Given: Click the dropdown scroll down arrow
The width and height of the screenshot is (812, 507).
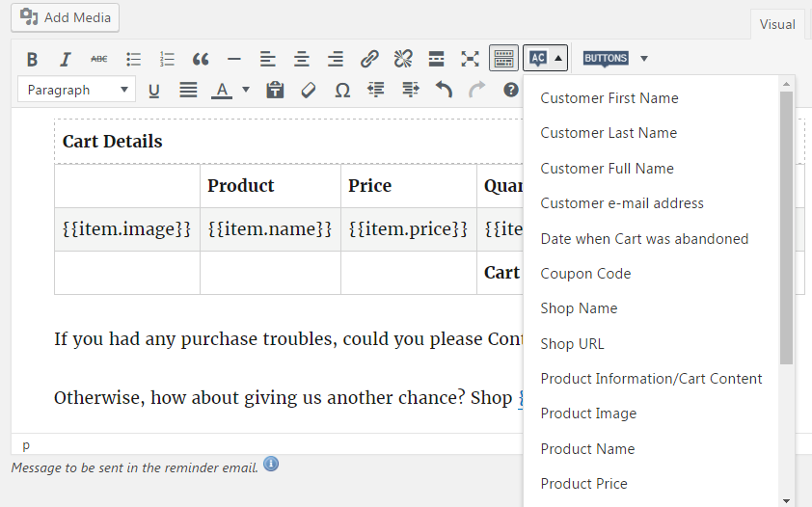Looking at the screenshot, I should 786,501.
